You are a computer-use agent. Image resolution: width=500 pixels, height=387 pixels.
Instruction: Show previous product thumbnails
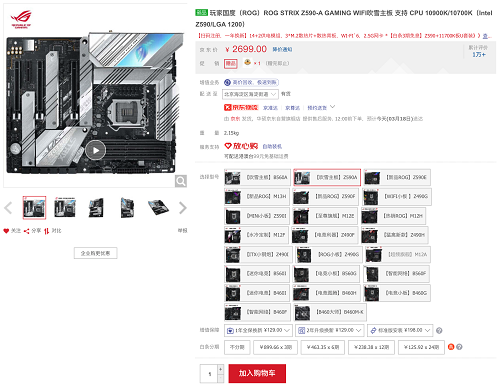pyautogui.click(x=8, y=208)
